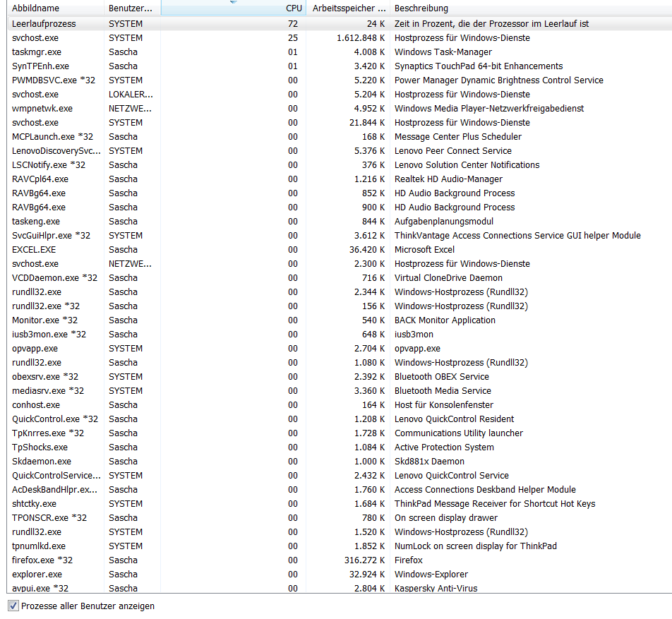
Task: Select the PWMDBSVC.exe *32 process
Action: (340, 80)
